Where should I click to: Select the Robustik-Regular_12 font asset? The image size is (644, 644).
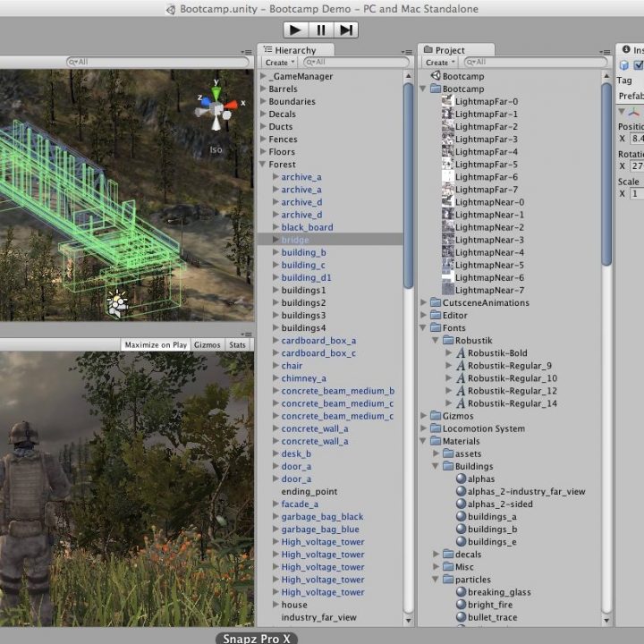point(506,391)
